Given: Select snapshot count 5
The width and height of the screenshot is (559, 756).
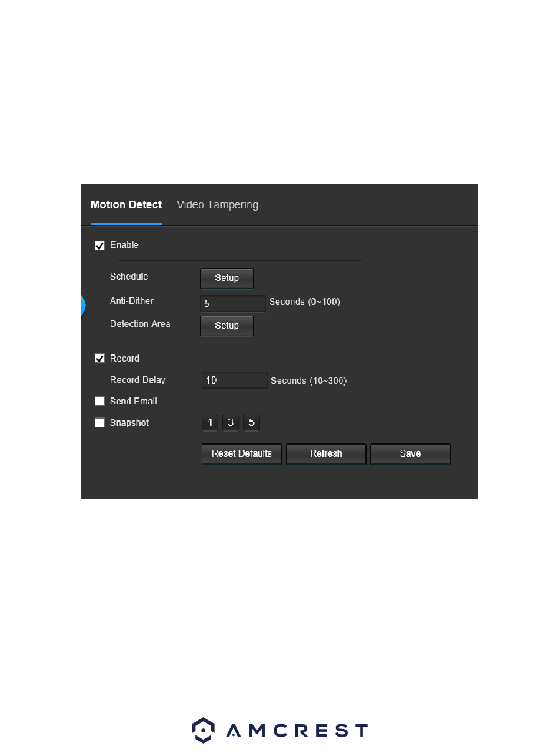Looking at the screenshot, I should 251,423.
